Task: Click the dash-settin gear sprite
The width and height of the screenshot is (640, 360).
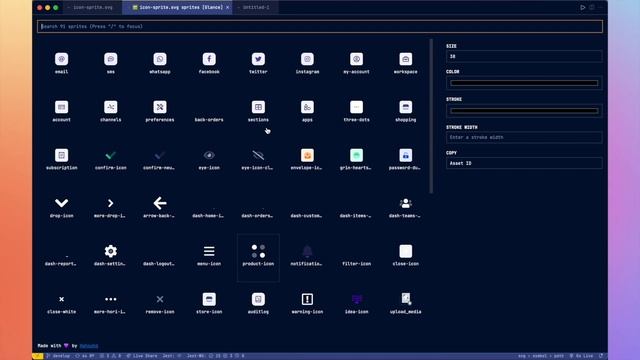Action: tap(111, 251)
